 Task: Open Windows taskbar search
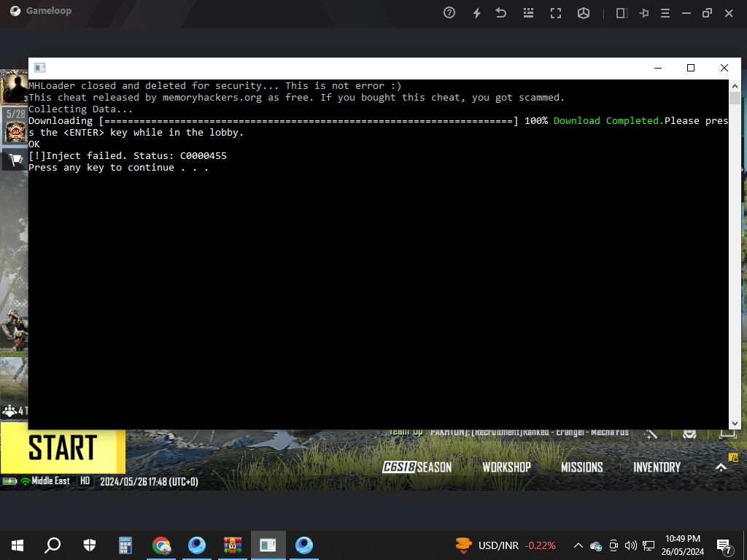[x=53, y=545]
